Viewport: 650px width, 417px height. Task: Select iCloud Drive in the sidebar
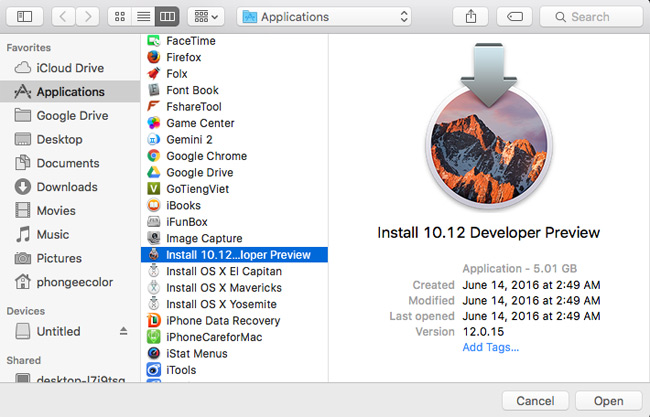[70, 68]
